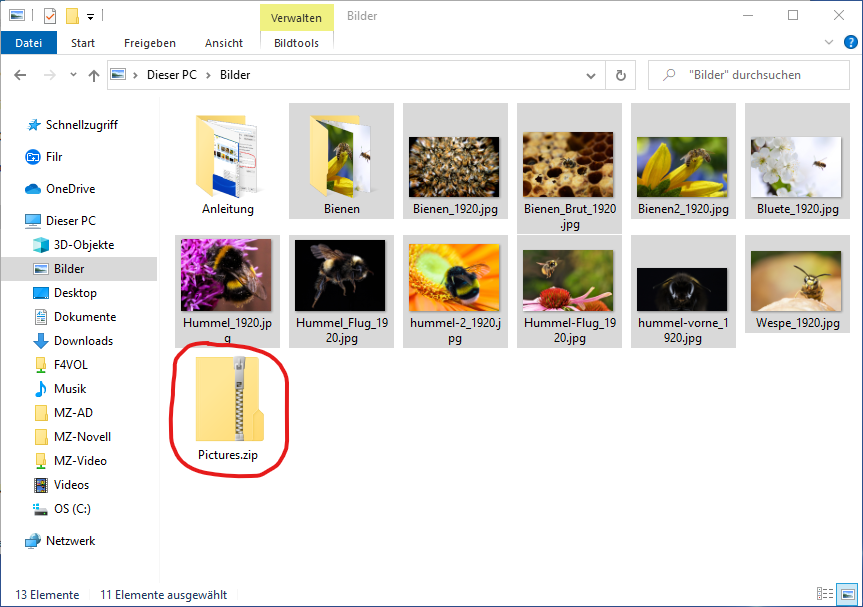Click 'Dieser PC' in the address breadcrumb

[171, 75]
